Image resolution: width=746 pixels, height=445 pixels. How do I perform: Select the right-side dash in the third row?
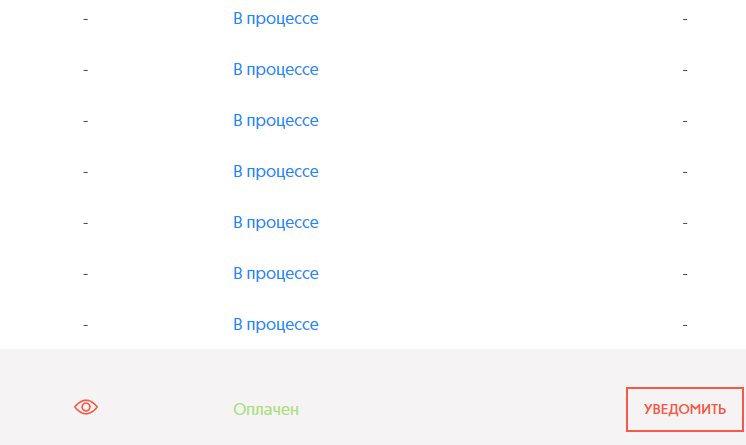coord(685,121)
